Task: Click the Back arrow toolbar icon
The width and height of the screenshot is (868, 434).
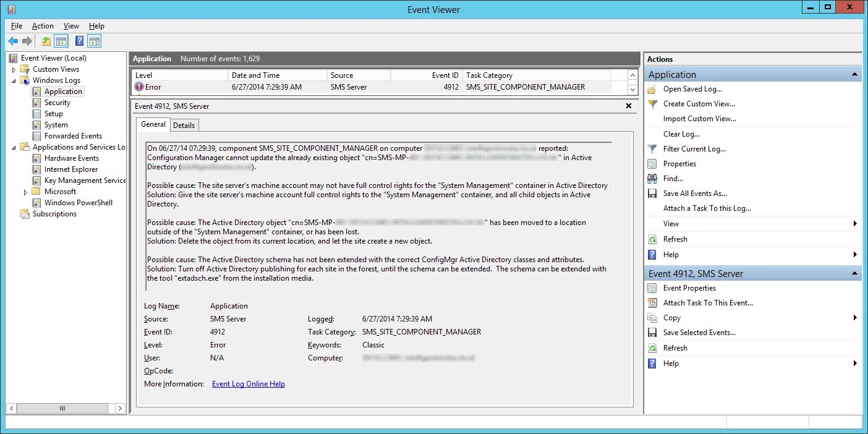Action: 13,41
